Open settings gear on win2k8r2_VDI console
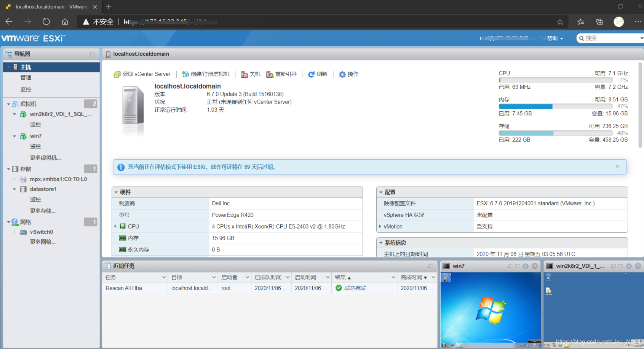 click(629, 266)
